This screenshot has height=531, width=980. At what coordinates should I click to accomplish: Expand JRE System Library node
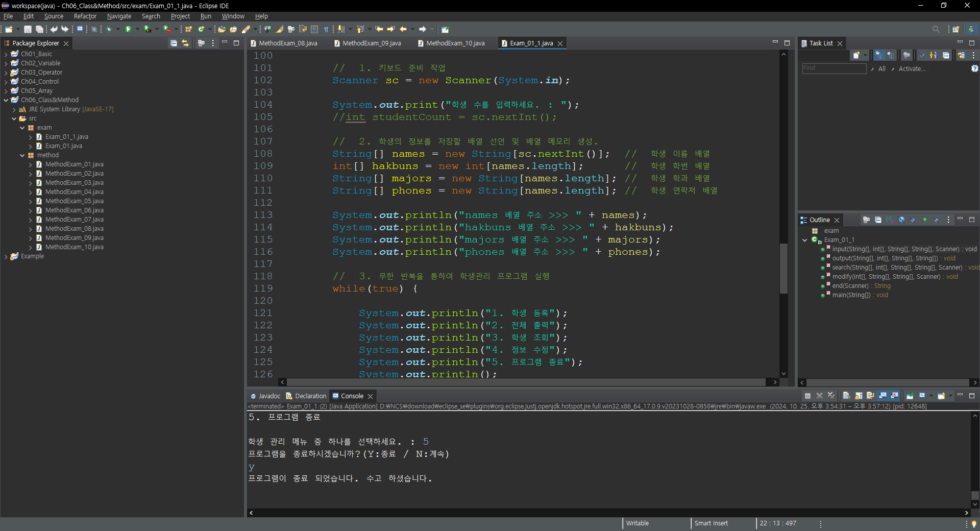click(x=14, y=109)
